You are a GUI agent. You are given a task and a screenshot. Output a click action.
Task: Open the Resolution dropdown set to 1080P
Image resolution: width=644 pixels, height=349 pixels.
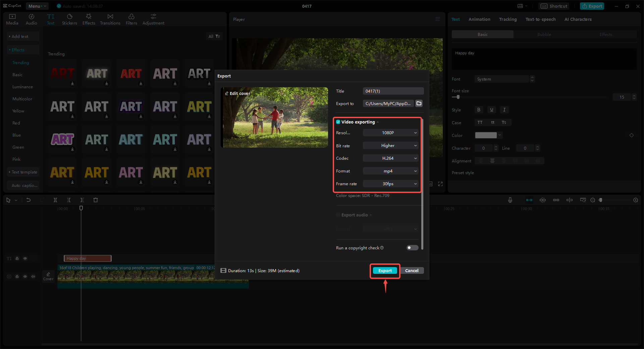click(x=390, y=133)
